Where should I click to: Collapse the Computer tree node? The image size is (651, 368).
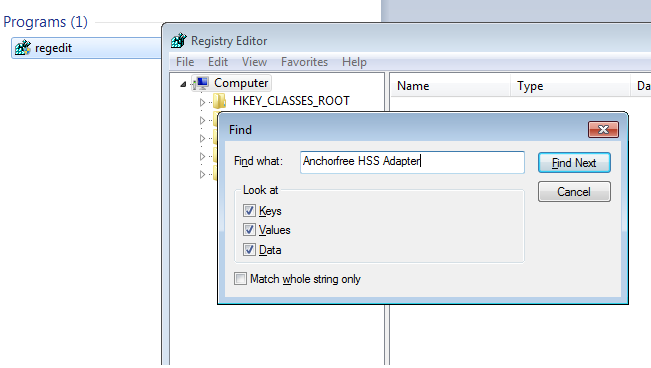tap(183, 84)
